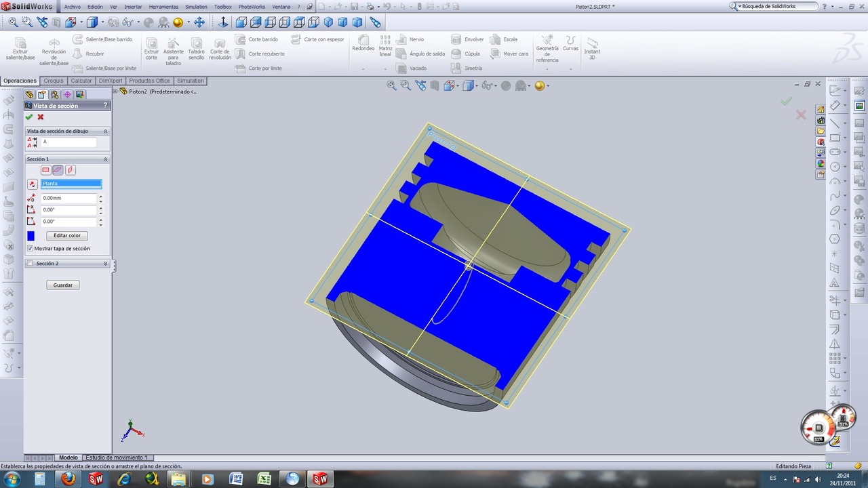
Task: Click the blue section color swatch
Action: 31,236
